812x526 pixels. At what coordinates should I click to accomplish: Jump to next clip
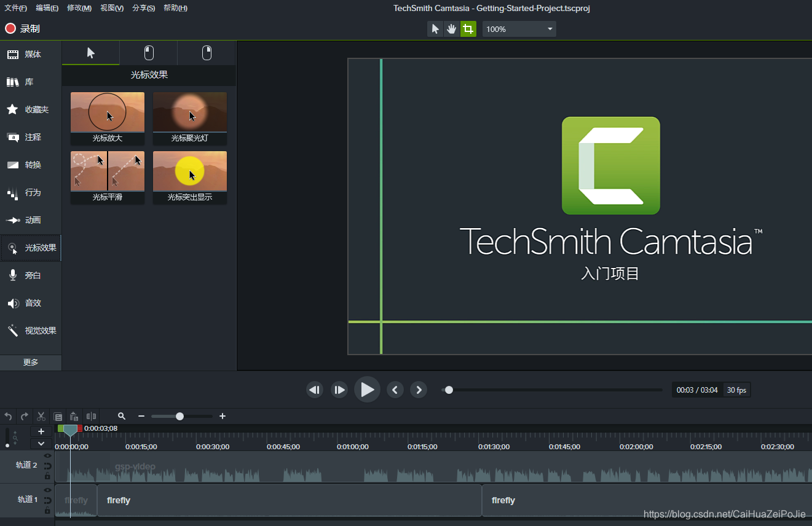tap(419, 390)
